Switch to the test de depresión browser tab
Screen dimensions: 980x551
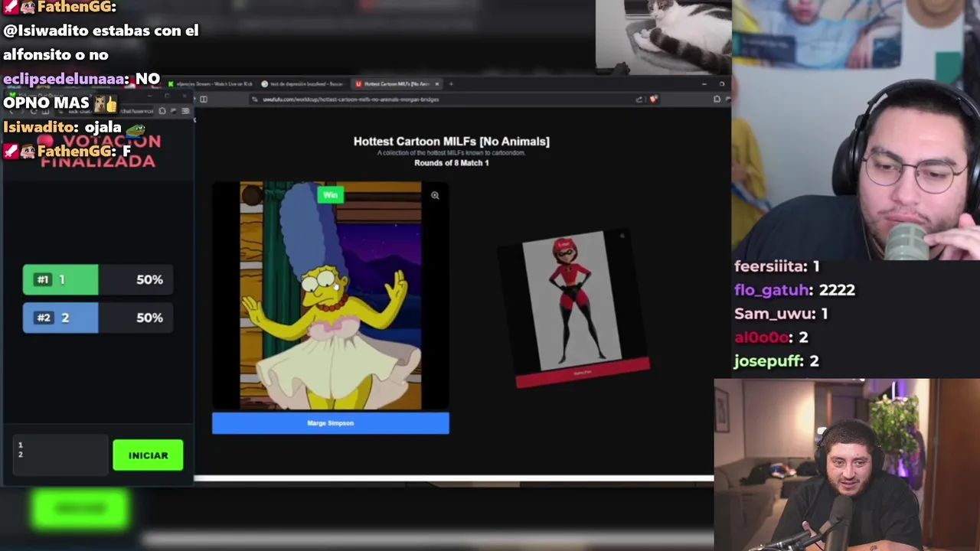(x=303, y=83)
